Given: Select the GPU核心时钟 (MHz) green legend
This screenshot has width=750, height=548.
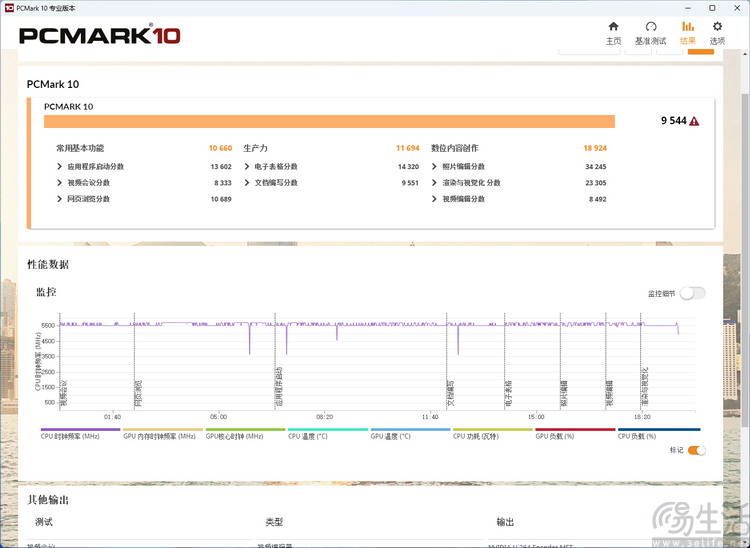Looking at the screenshot, I should [x=245, y=434].
